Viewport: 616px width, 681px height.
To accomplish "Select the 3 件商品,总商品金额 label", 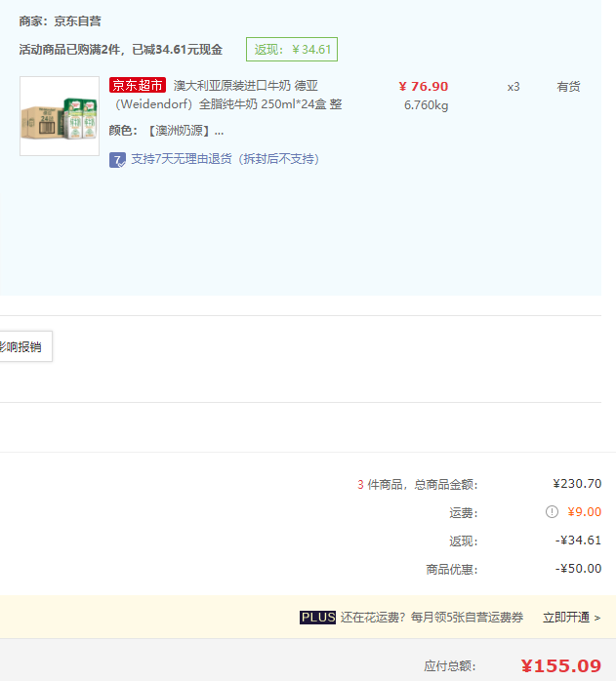I will [417, 484].
